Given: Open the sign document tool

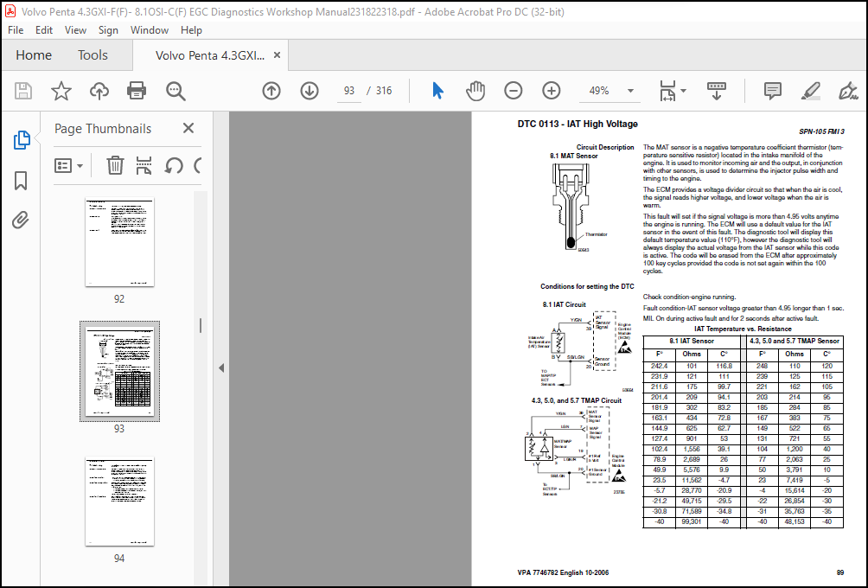Looking at the screenshot, I should pyautogui.click(x=848, y=91).
